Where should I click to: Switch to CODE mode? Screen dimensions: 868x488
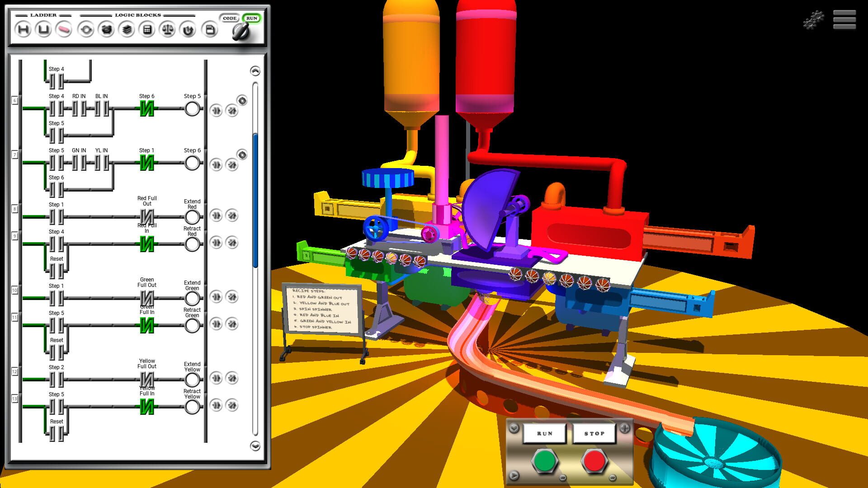click(x=229, y=18)
